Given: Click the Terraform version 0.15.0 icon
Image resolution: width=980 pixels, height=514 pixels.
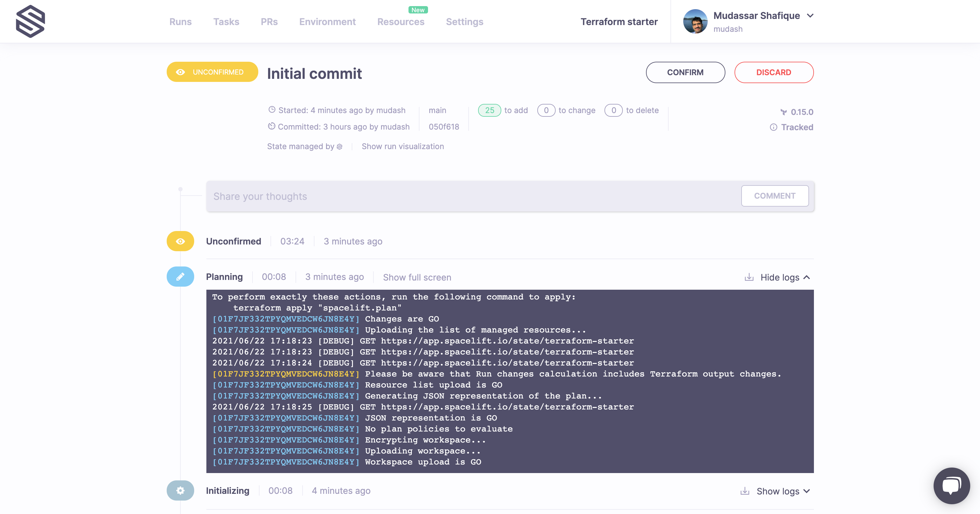Looking at the screenshot, I should coord(784,112).
